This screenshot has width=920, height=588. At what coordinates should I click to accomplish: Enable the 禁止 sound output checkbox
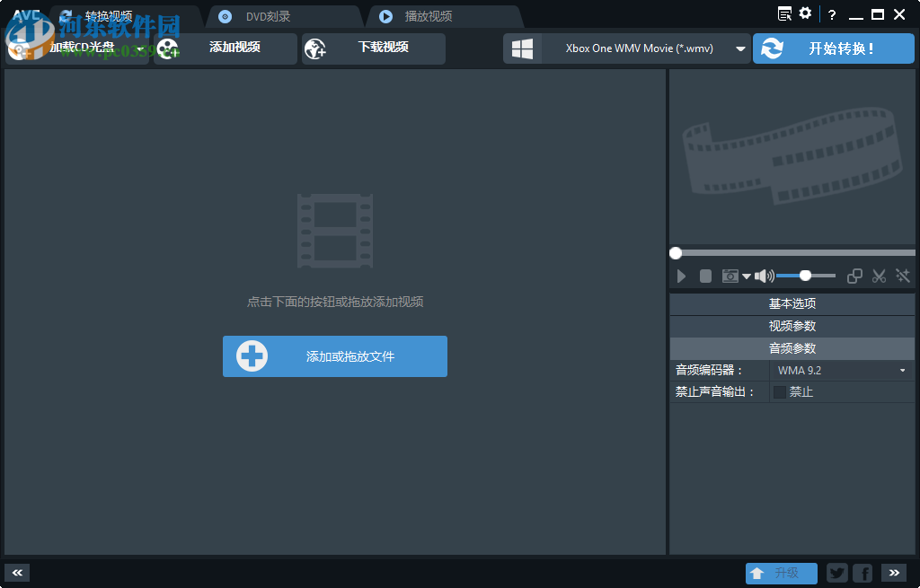click(x=778, y=391)
